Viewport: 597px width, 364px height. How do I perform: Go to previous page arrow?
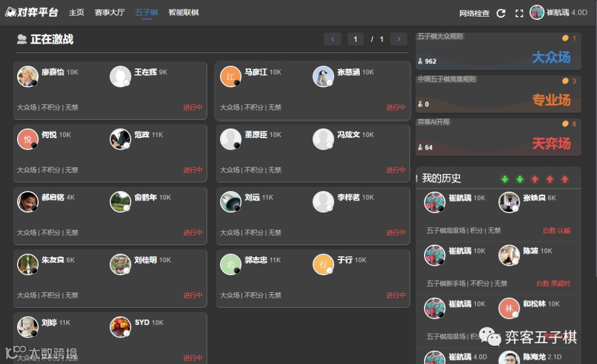pyautogui.click(x=332, y=39)
